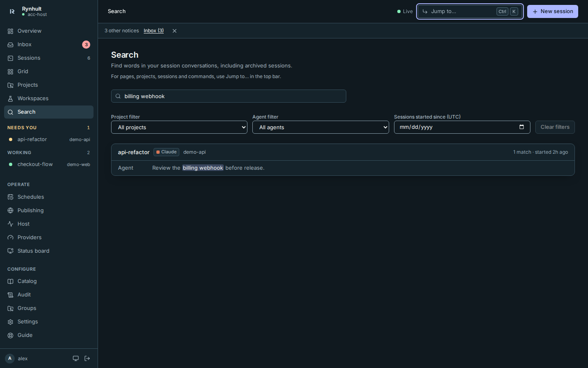
Task: Click the Projects folder icon in sidebar
Action: tap(11, 85)
